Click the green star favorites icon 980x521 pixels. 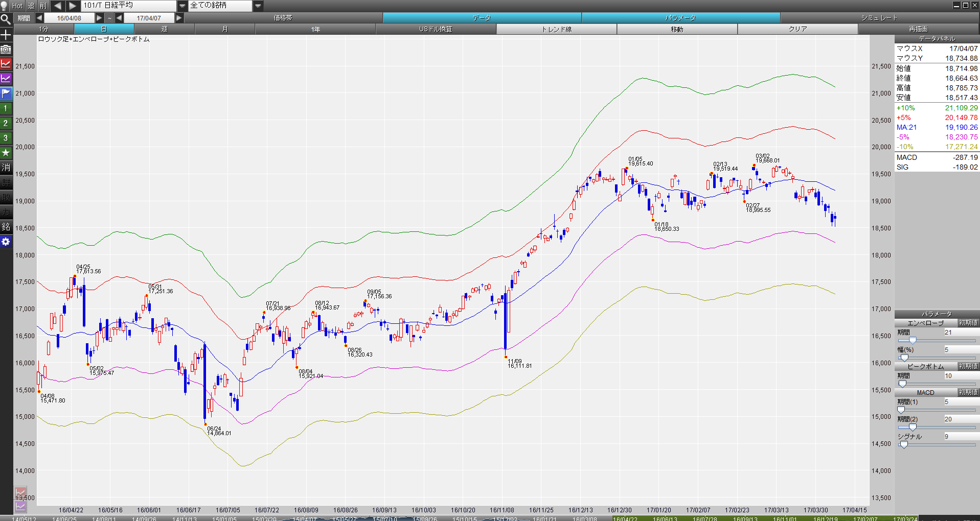pyautogui.click(x=6, y=153)
